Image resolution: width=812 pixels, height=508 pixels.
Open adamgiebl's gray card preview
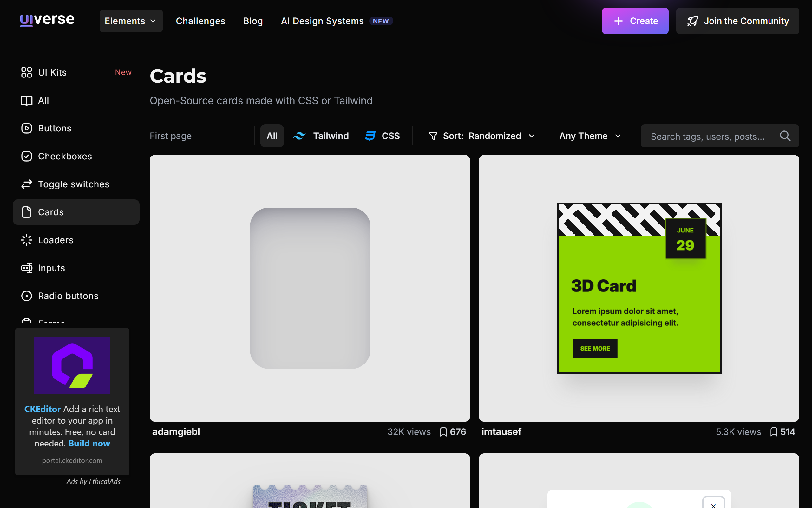[310, 288]
